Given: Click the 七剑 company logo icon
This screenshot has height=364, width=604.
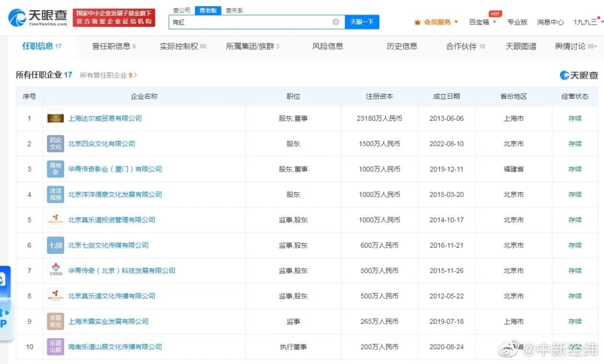Looking at the screenshot, I should tap(55, 245).
